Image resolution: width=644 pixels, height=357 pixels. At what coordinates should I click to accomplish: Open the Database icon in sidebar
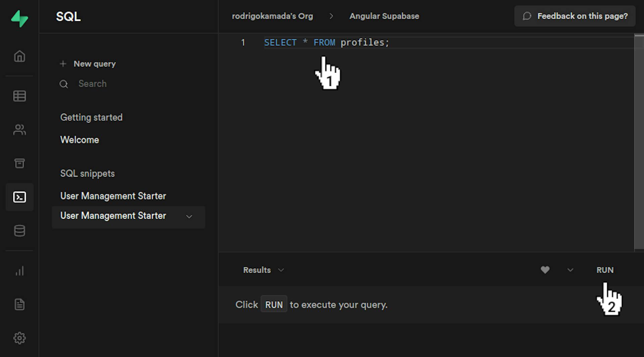[x=19, y=231]
